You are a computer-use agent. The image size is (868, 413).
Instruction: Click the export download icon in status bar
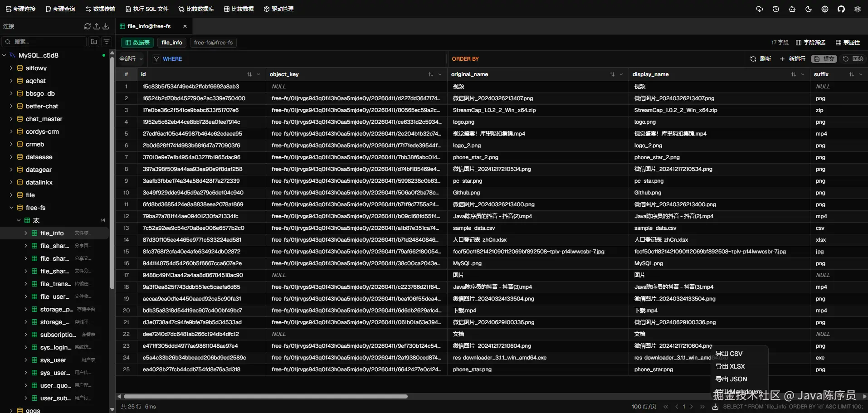(715, 407)
